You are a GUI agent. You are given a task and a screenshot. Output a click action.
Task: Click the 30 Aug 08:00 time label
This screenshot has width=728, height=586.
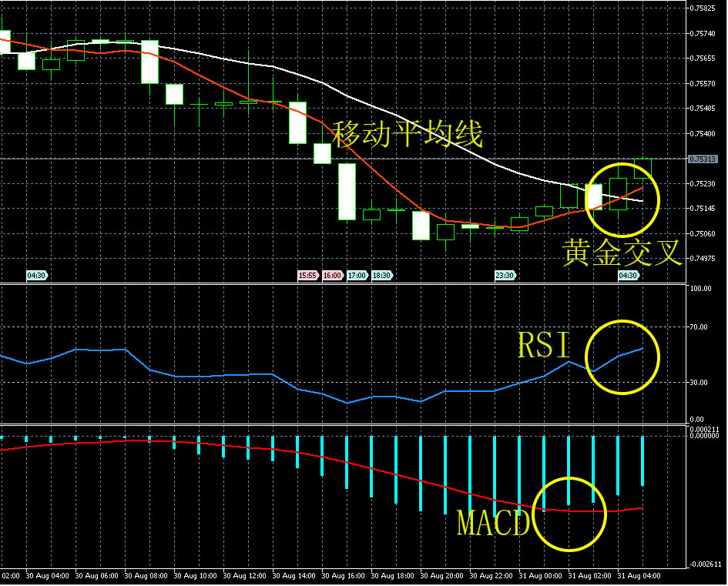click(146, 576)
